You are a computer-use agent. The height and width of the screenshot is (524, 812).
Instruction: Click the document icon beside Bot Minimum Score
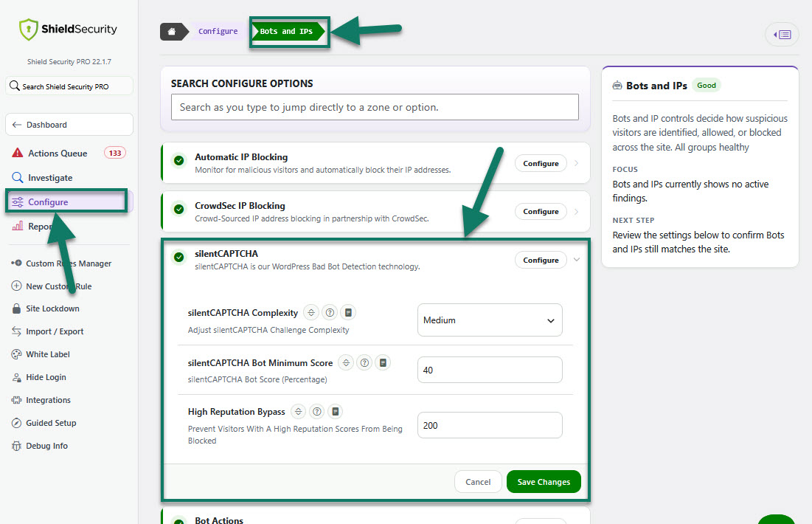(384, 363)
